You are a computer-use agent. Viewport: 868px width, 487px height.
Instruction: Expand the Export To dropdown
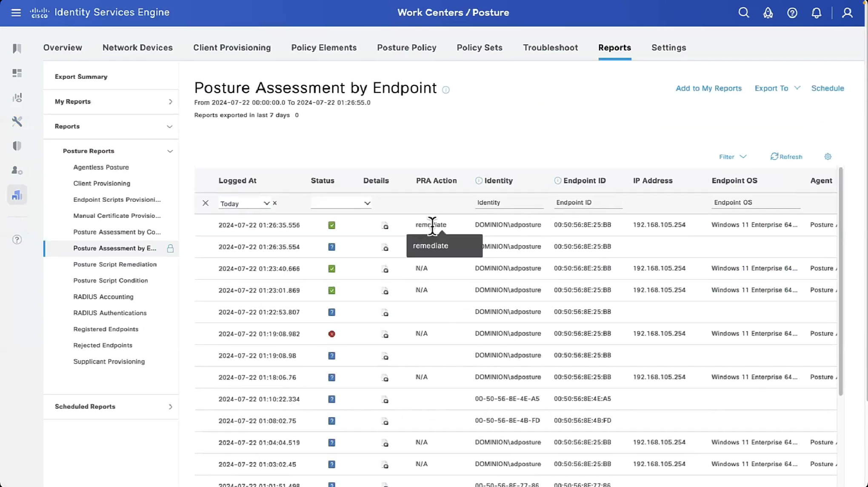777,88
